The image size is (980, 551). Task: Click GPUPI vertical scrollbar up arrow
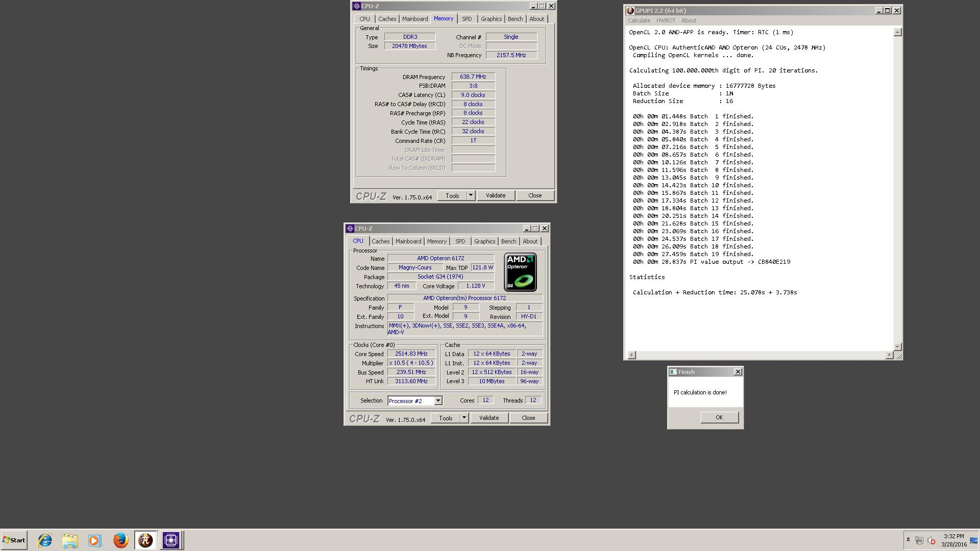coord(898,32)
